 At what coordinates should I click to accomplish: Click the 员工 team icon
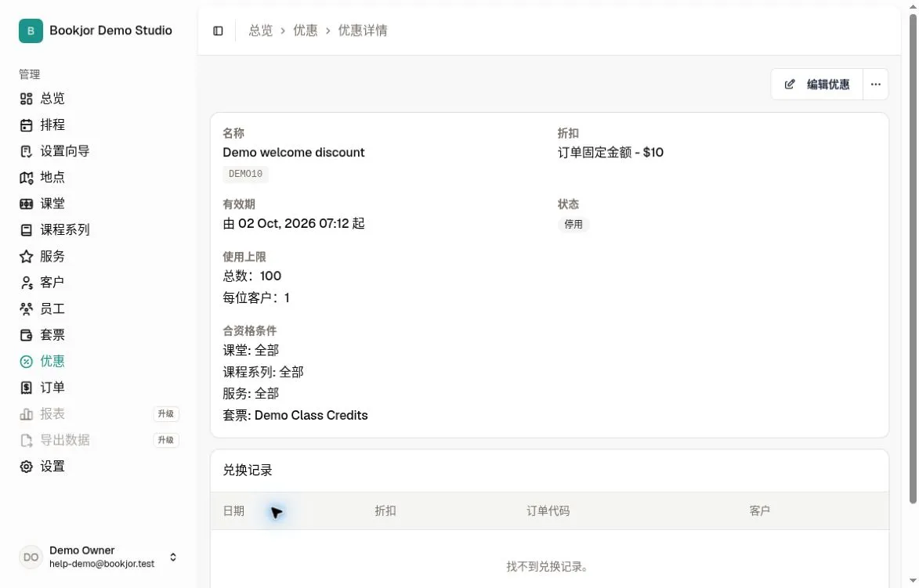(27, 308)
